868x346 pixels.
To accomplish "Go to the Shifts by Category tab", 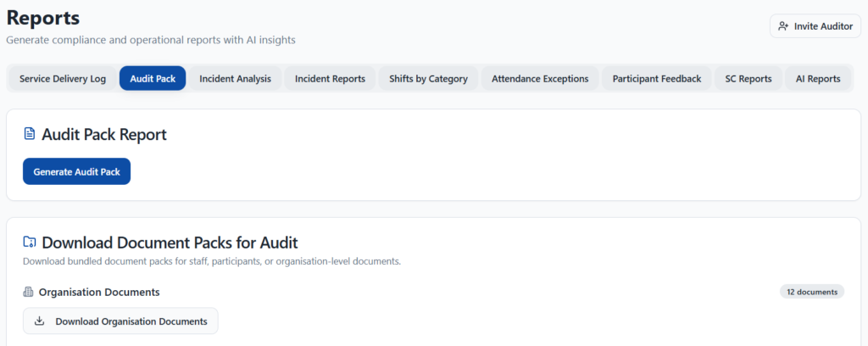I will pyautogui.click(x=428, y=79).
